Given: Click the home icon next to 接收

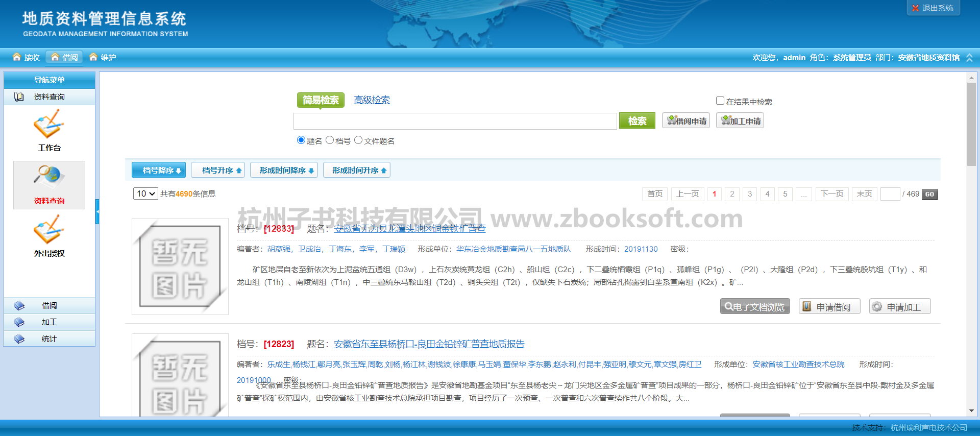Looking at the screenshot, I should pyautogui.click(x=17, y=57).
